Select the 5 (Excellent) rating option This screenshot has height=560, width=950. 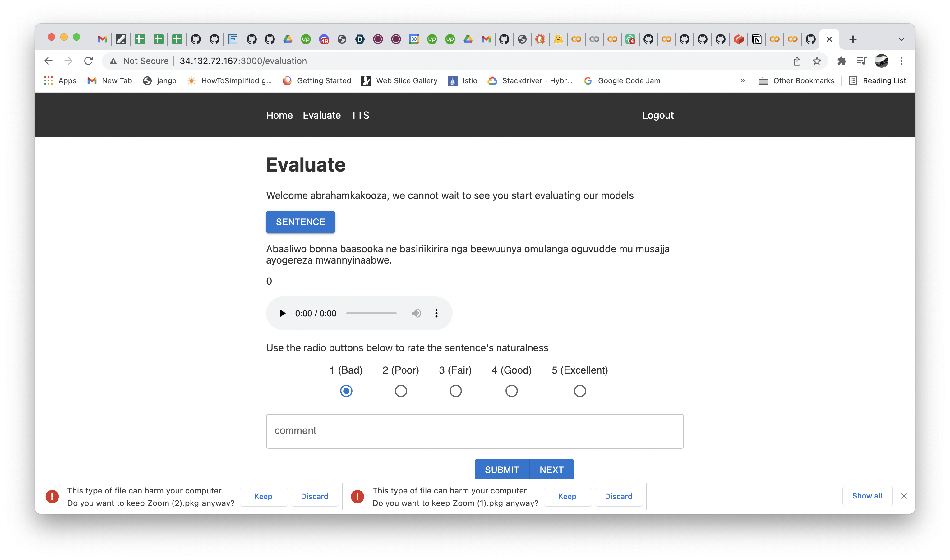pyautogui.click(x=580, y=391)
